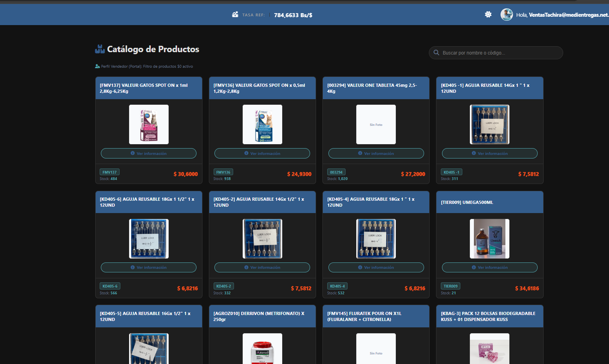Image resolution: width=609 pixels, height=364 pixels.
Task: Click the Stock: 484 text
Action: pyautogui.click(x=108, y=179)
